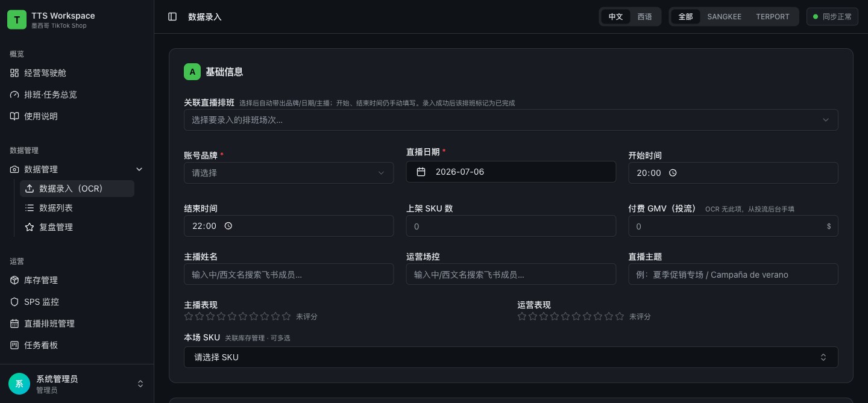Click the 数据录入 page title

point(205,17)
